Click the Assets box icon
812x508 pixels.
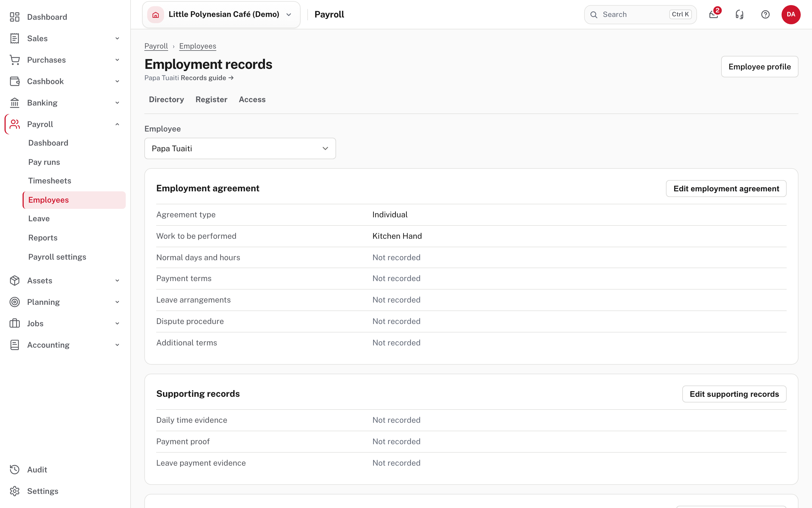[14, 281]
